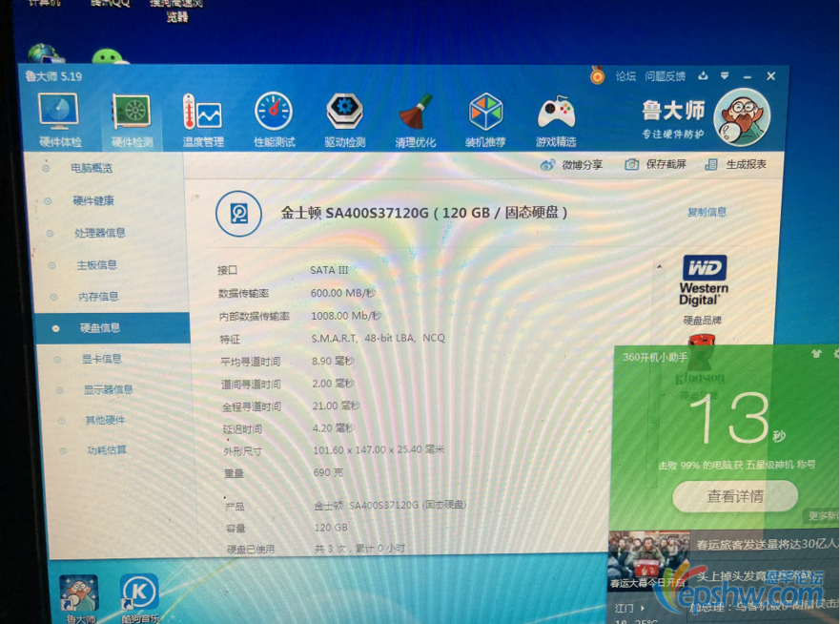Click the green WeChat desktop icon

[109, 56]
